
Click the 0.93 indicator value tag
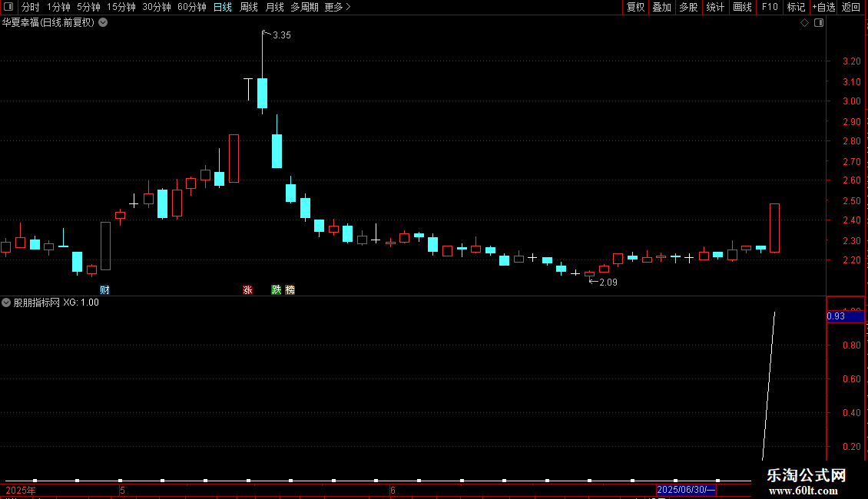[845, 316]
